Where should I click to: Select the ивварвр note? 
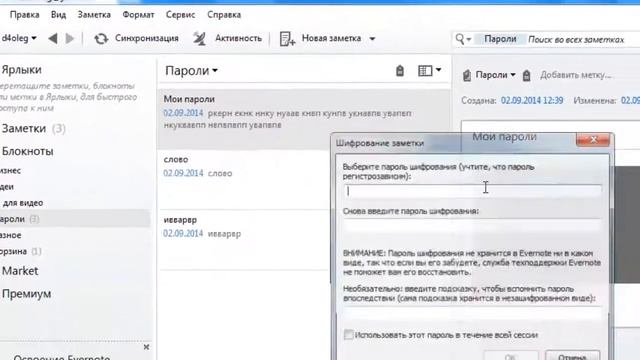click(x=244, y=240)
